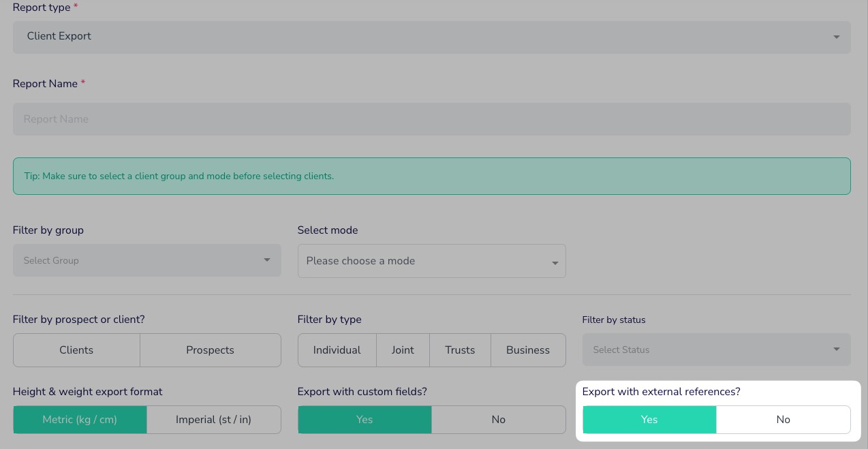This screenshot has width=868, height=449.
Task: Choose No for export with custom fields
Action: 498,420
